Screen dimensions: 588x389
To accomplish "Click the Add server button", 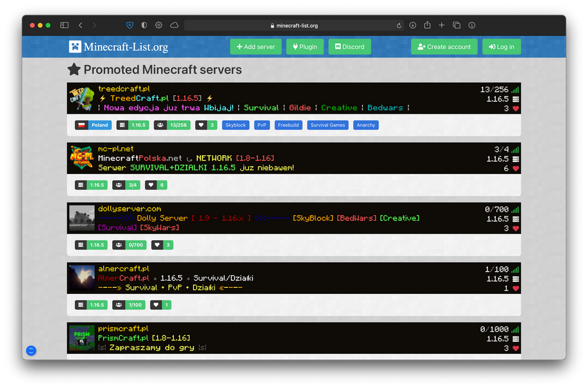I will click(x=256, y=47).
